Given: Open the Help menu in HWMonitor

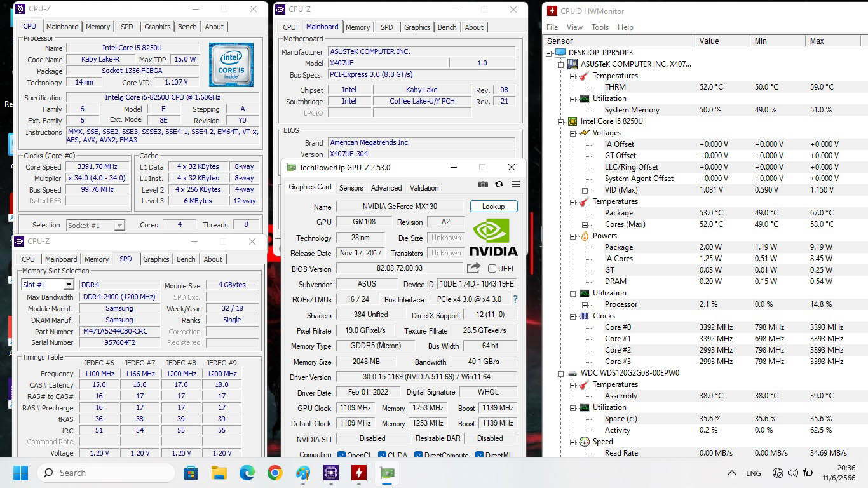Looking at the screenshot, I should [x=625, y=27].
